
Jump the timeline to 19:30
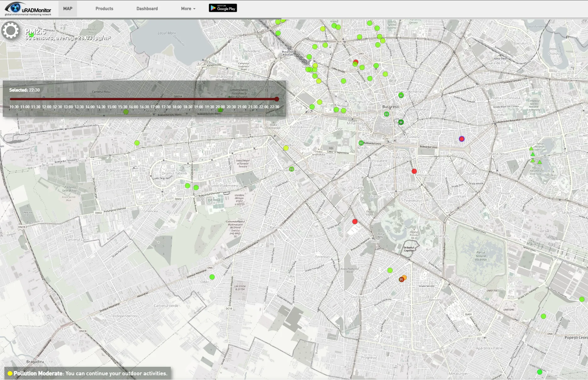(x=209, y=107)
